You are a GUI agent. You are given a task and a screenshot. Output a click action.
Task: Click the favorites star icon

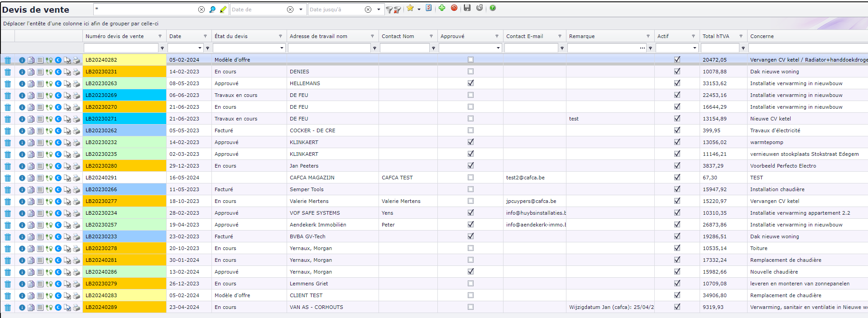(x=410, y=8)
